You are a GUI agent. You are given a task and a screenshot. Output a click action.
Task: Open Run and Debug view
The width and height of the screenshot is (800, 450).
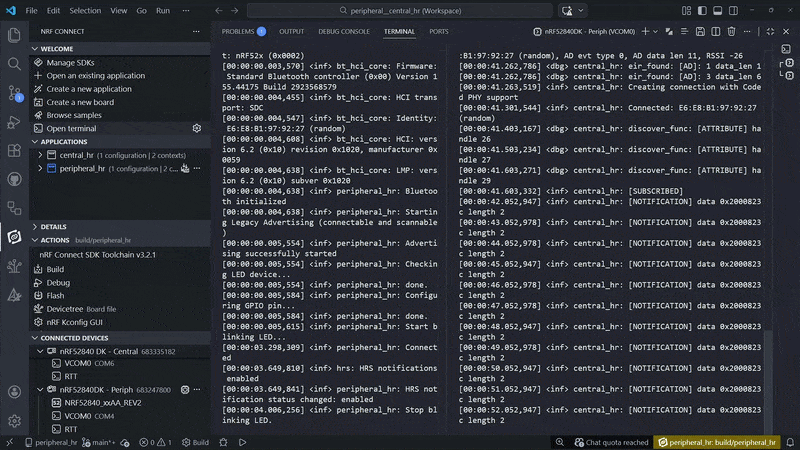pyautogui.click(x=14, y=122)
